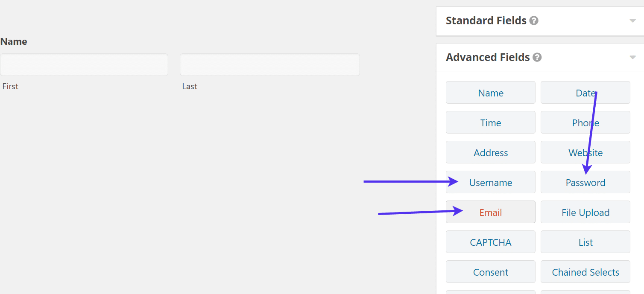Viewport: 644px width, 294px height.
Task: Click the Advanced Fields help icon
Action: (537, 57)
